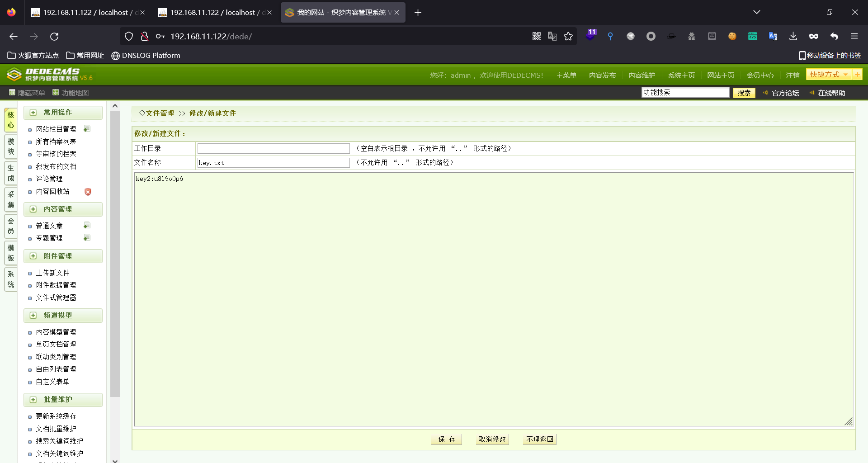Click the add icon beside 网站栏目管理

click(x=87, y=129)
